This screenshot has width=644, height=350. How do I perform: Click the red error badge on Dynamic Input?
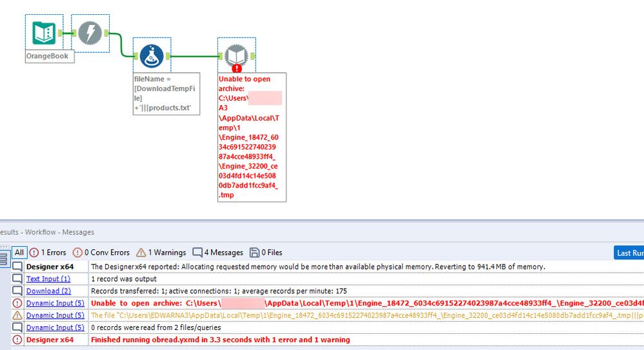click(x=237, y=68)
